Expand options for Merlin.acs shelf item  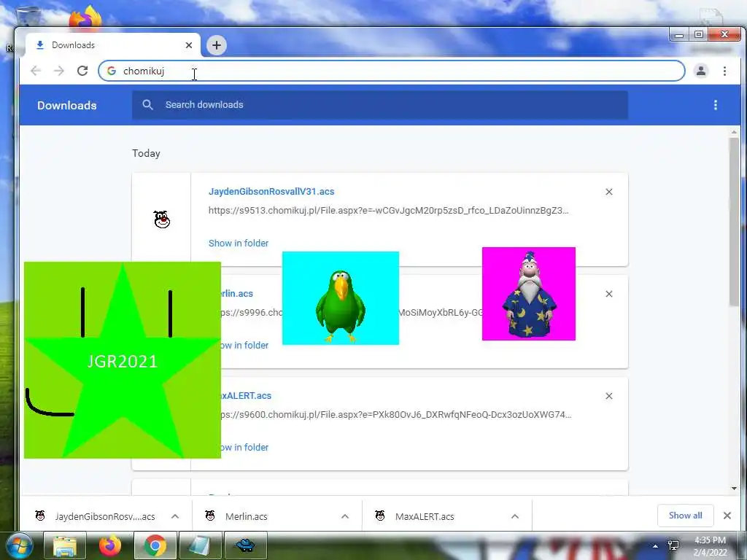pos(345,516)
